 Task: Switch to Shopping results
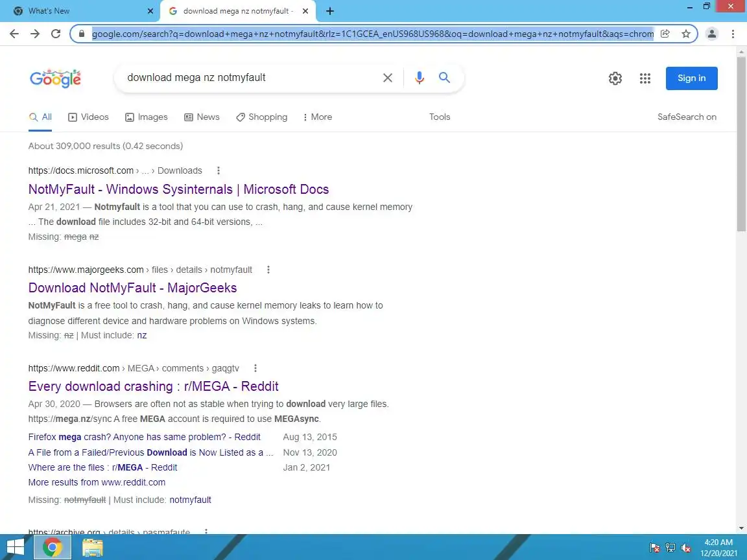point(262,117)
